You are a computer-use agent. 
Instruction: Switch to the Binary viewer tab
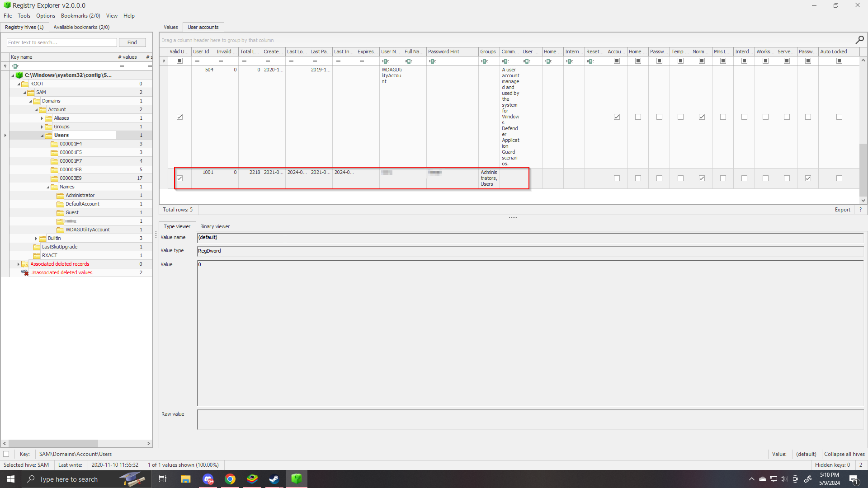[x=215, y=226]
